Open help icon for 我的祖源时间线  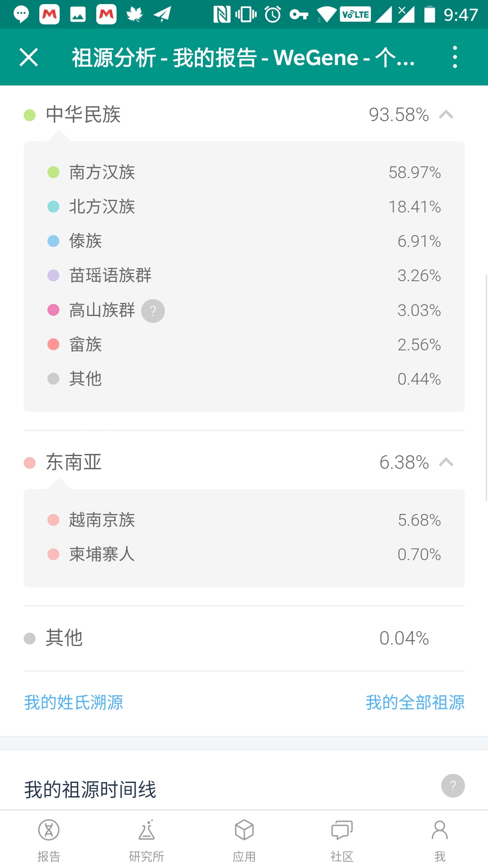pyautogui.click(x=453, y=786)
